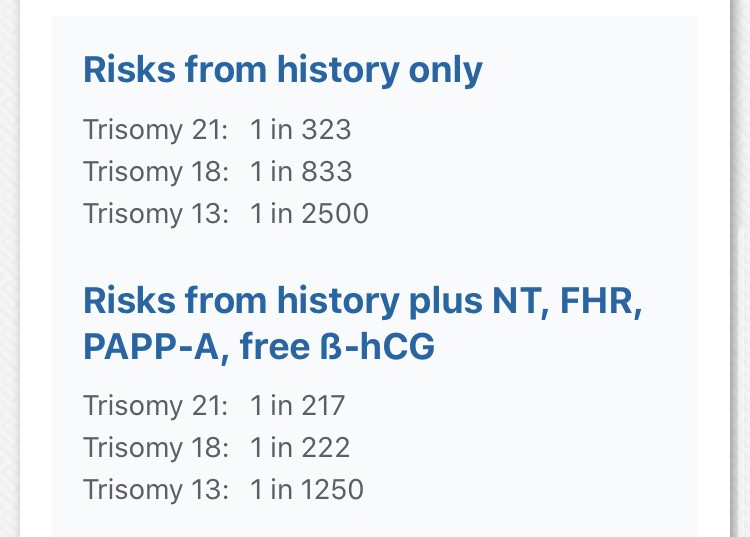Click "free ß-hCG" in the second heading
This screenshot has height=537, width=750.
337,347
